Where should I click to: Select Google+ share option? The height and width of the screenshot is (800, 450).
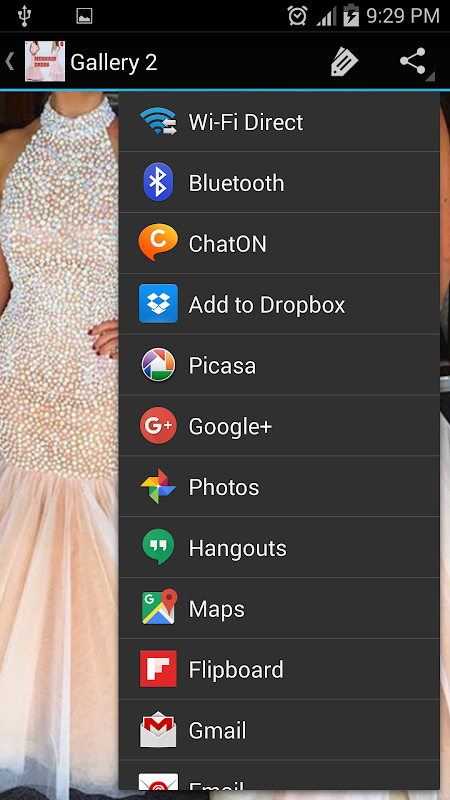point(279,425)
